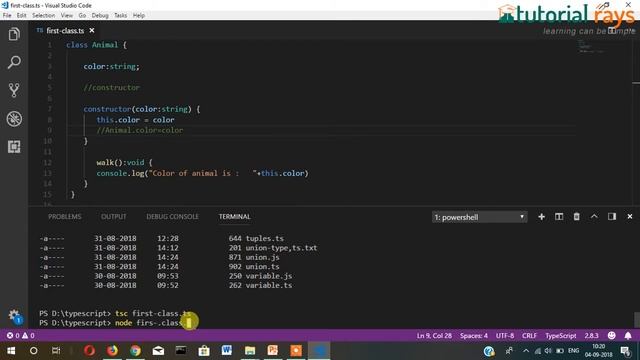Open the taskbar clock and date

pyautogui.click(x=598, y=351)
